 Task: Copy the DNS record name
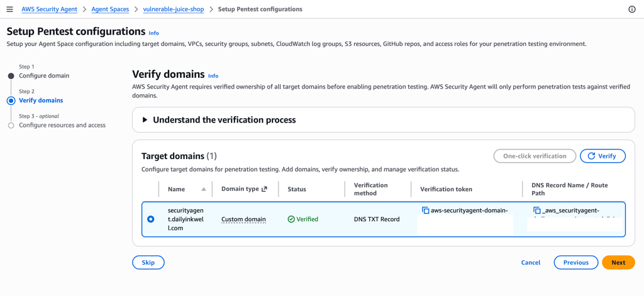click(x=536, y=210)
